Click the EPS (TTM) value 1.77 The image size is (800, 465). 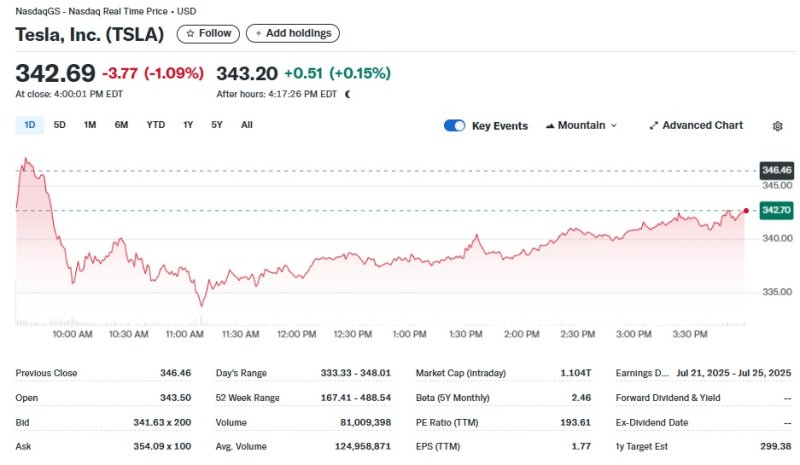581,447
